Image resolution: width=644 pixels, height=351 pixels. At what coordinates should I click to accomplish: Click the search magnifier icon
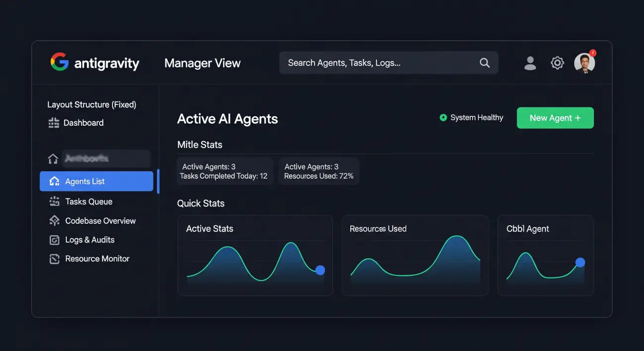pyautogui.click(x=484, y=62)
